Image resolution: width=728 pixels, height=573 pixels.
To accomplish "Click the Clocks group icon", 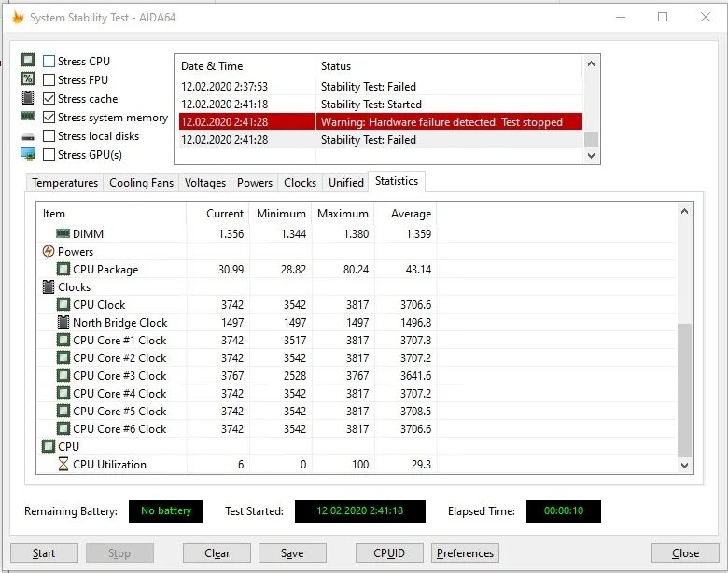I will [x=49, y=286].
